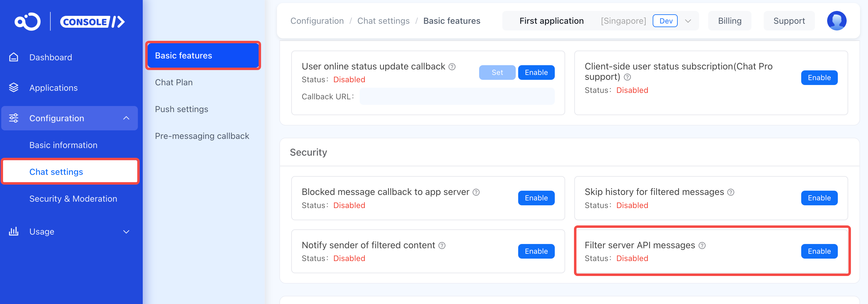This screenshot has height=304, width=868.
Task: Open the Push settings tab
Action: coord(181,109)
